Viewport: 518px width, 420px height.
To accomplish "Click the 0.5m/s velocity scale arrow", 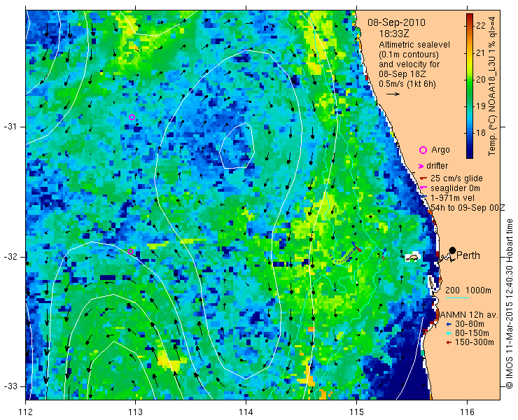I will click(x=393, y=94).
